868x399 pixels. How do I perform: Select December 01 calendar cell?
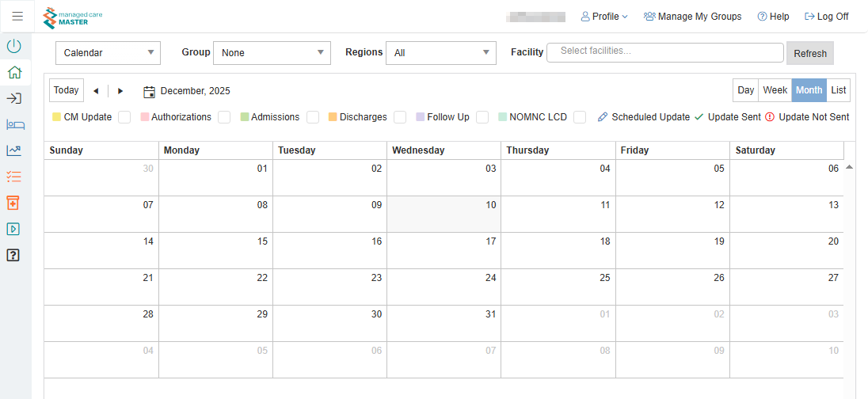point(216,177)
